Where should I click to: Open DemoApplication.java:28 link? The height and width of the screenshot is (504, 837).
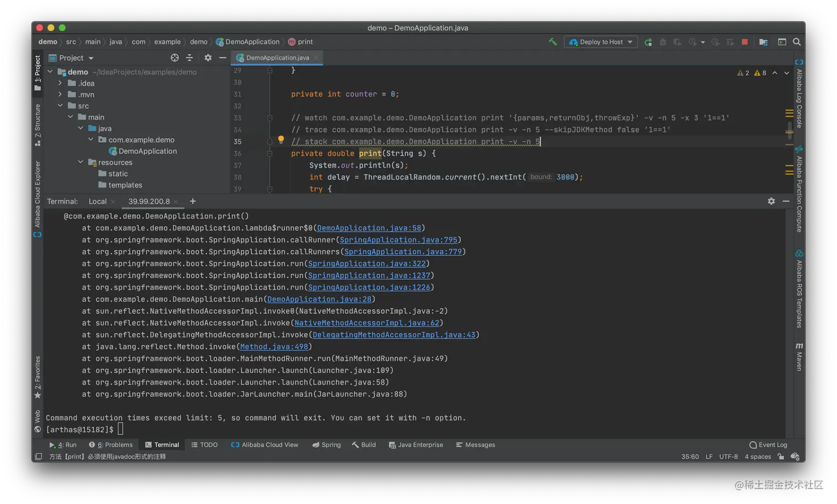pos(319,299)
